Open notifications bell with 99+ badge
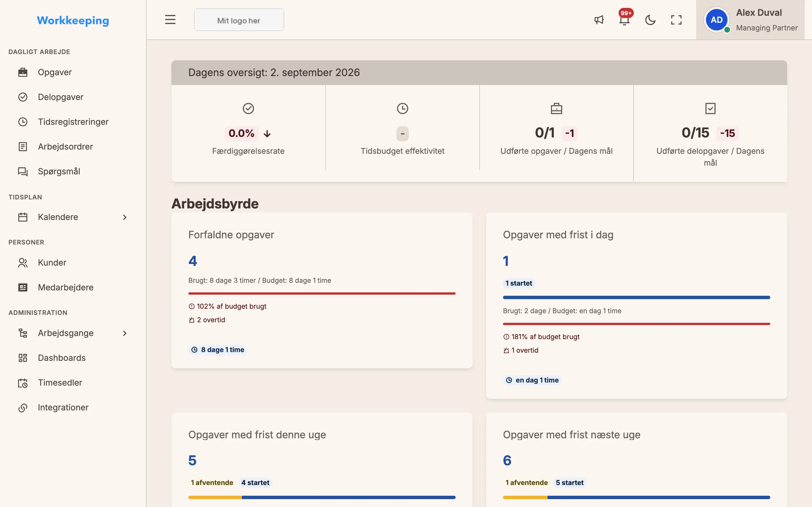This screenshot has width=812, height=507. click(x=625, y=19)
